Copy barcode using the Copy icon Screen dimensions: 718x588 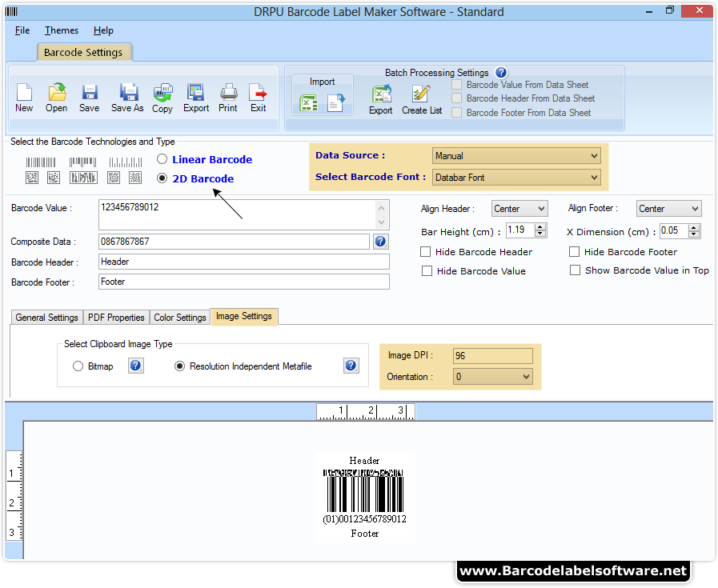162,93
